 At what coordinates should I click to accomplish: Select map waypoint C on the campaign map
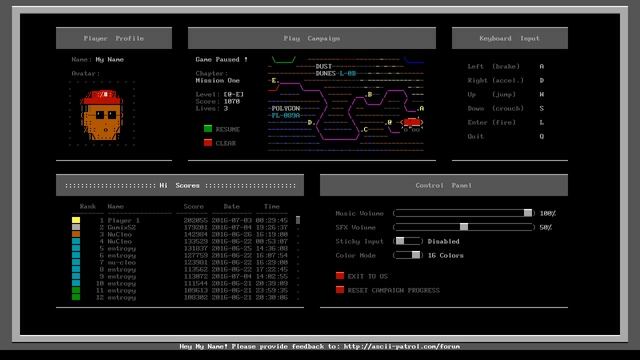tap(365, 129)
